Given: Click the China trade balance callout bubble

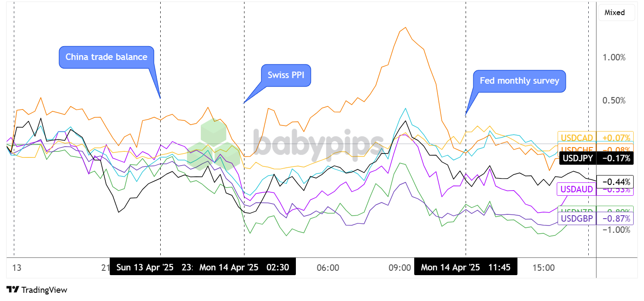Looking at the screenshot, I should tap(106, 56).
